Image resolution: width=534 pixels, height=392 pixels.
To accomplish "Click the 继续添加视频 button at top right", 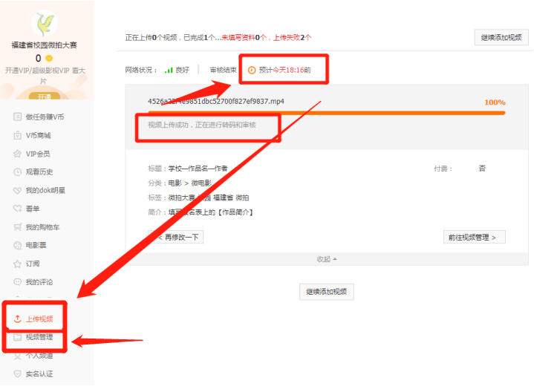I will tap(501, 38).
